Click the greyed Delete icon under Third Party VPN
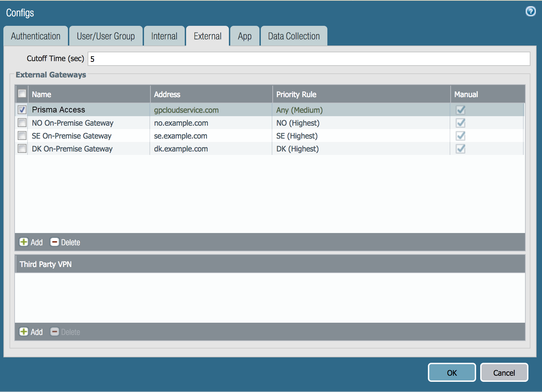The height and width of the screenshot is (392, 542). pos(54,332)
